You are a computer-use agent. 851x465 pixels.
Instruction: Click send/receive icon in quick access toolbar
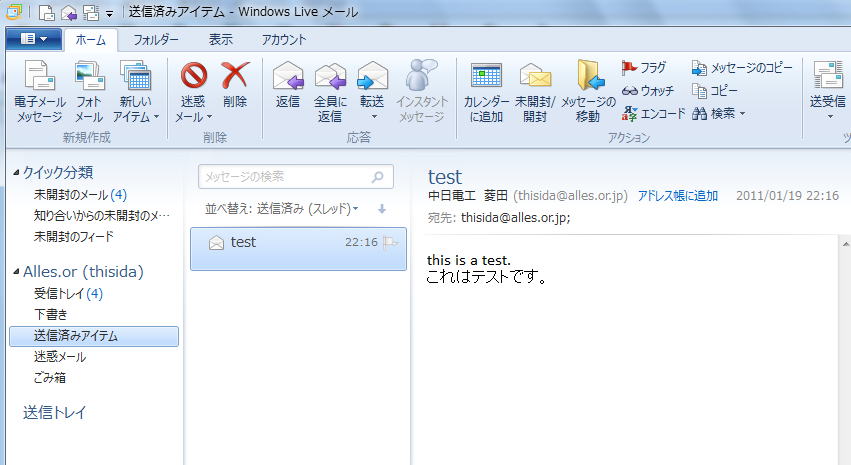click(91, 12)
